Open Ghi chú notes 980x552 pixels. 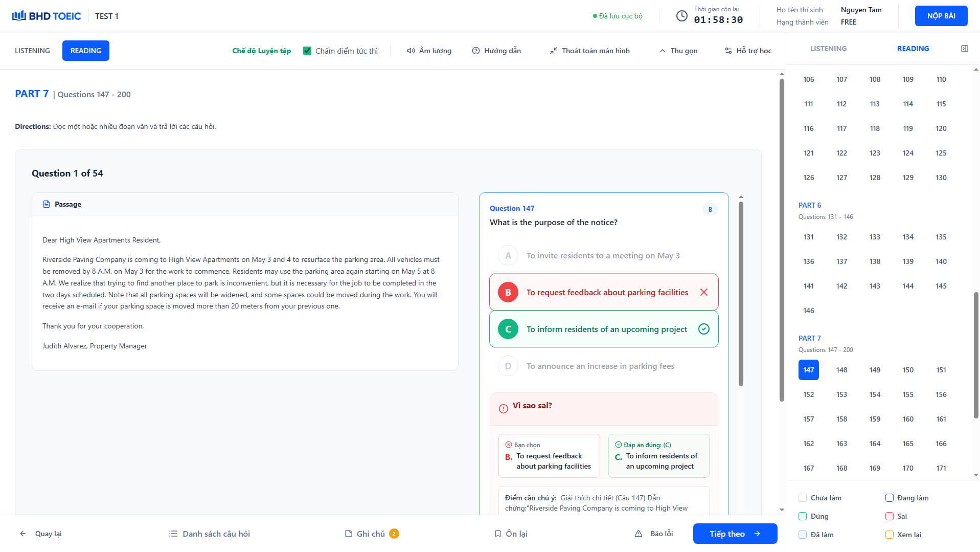[x=372, y=534]
